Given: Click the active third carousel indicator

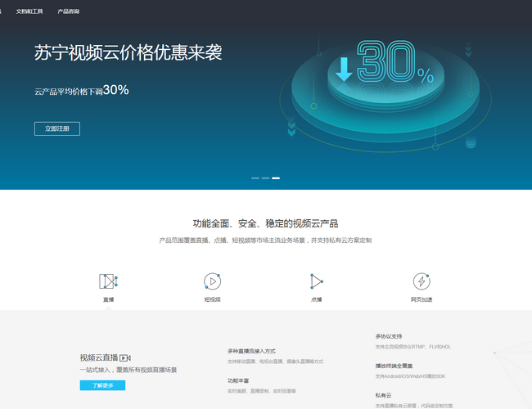Looking at the screenshot, I should [276, 178].
